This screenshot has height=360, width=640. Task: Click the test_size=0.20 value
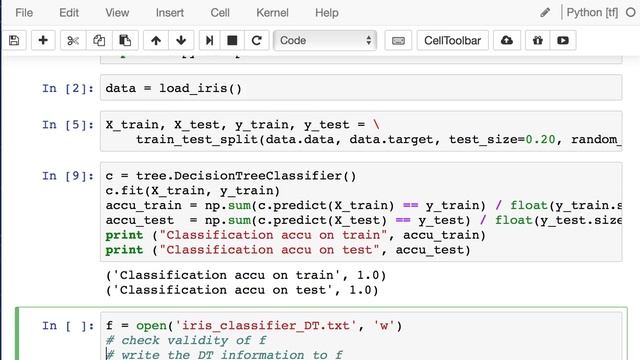[x=502, y=140]
